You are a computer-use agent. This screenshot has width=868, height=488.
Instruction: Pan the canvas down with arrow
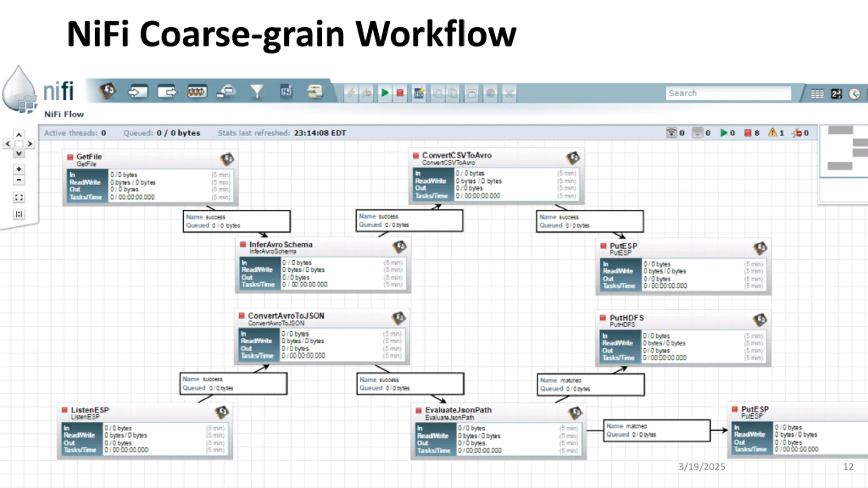click(19, 153)
